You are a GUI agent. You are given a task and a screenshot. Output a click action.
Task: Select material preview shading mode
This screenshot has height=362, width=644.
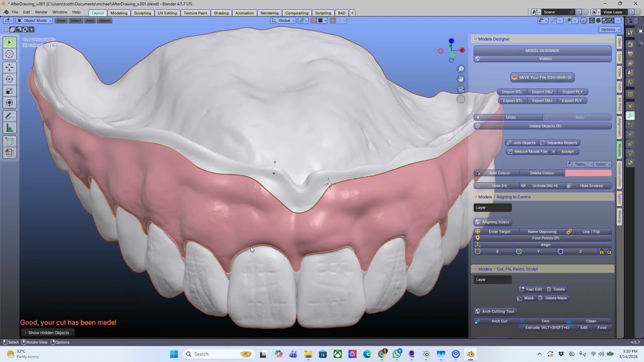point(605,21)
